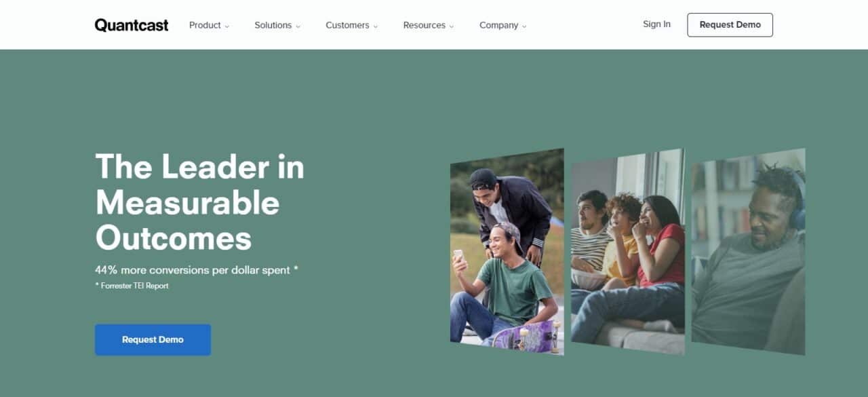Click the Quantcast logo
This screenshot has height=397, width=868.
(132, 25)
